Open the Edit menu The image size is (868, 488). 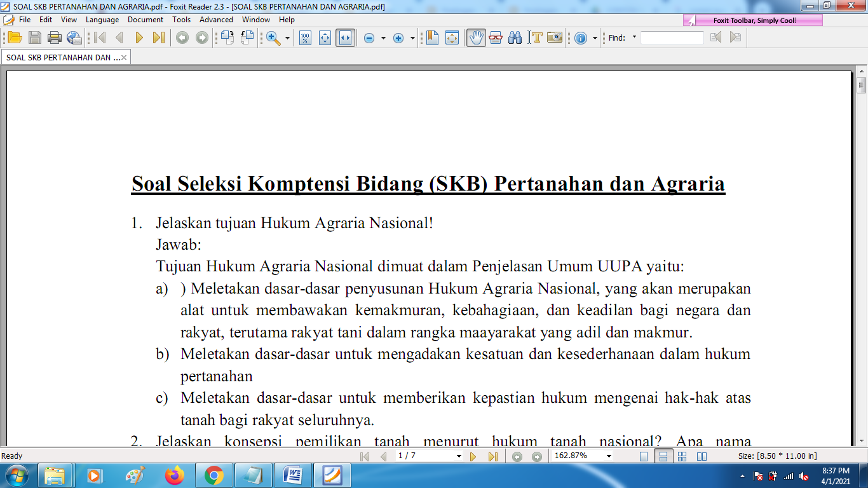point(46,20)
